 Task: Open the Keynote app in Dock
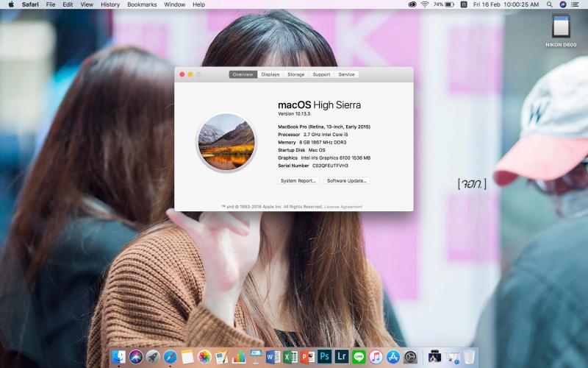coord(256,356)
